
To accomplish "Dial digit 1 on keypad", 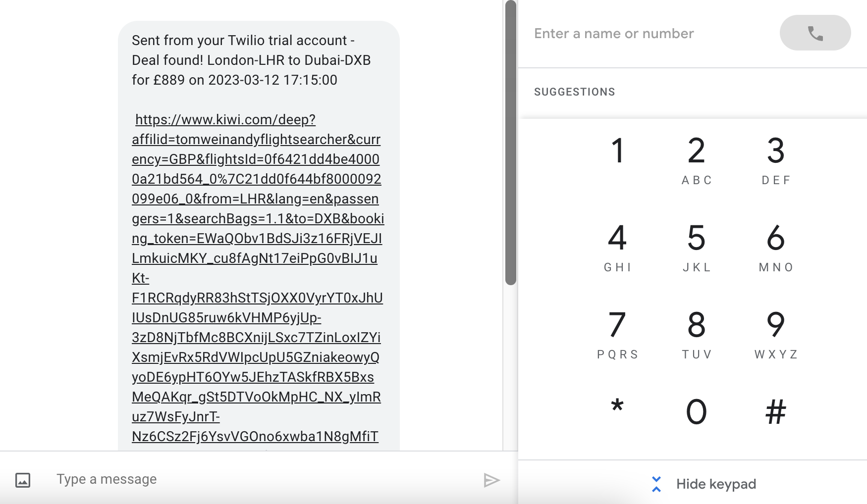I will pos(617,159).
